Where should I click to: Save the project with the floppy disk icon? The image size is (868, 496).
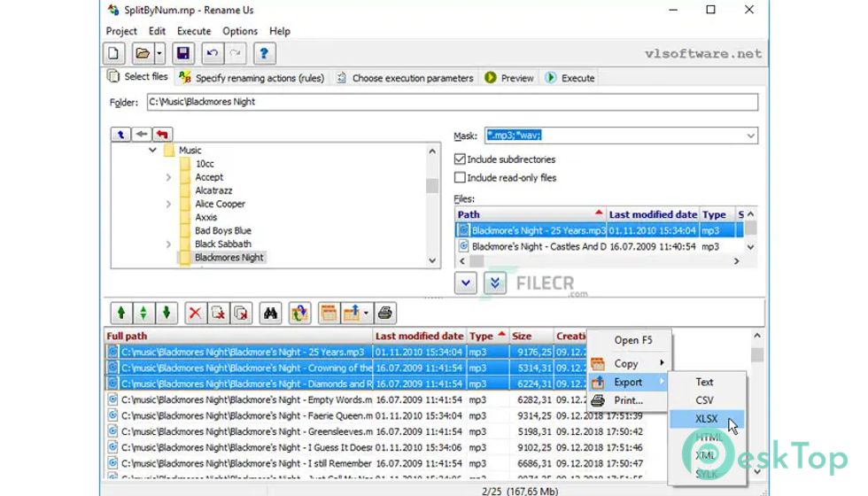183,54
